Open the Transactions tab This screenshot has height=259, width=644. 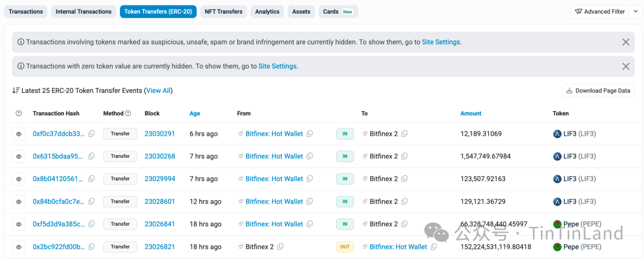tap(26, 11)
